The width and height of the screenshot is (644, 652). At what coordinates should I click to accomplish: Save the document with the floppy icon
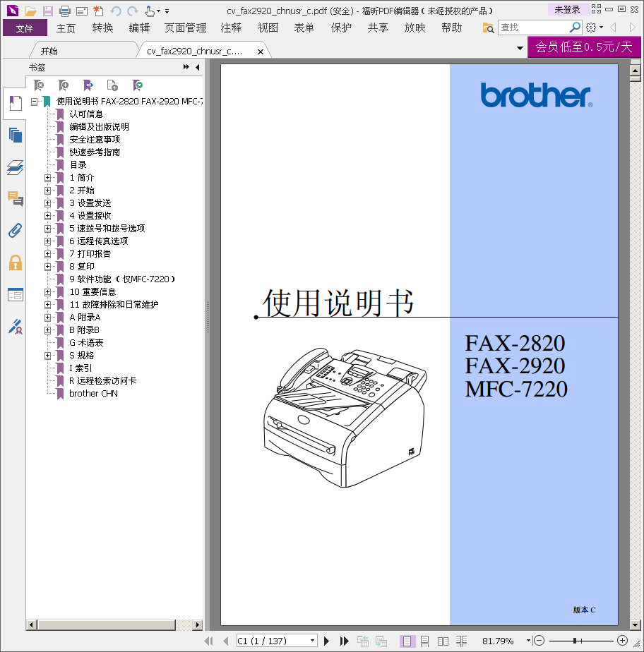tap(48, 11)
